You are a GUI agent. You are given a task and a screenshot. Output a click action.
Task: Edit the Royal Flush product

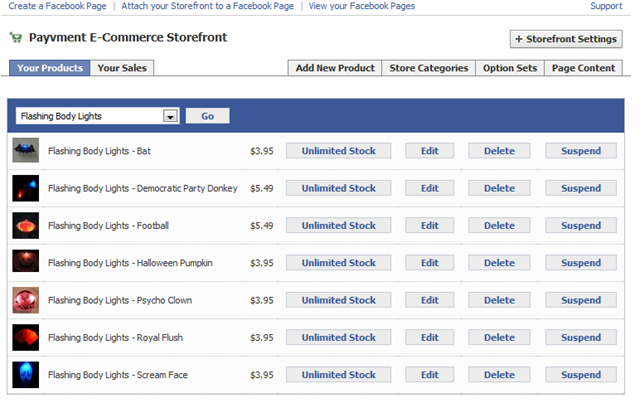(429, 337)
